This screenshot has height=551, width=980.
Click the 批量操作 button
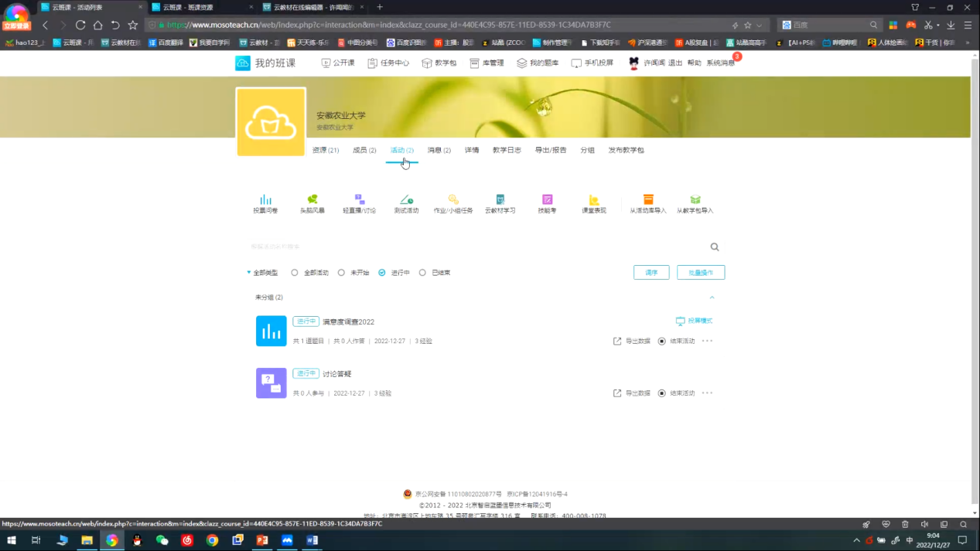coord(701,273)
